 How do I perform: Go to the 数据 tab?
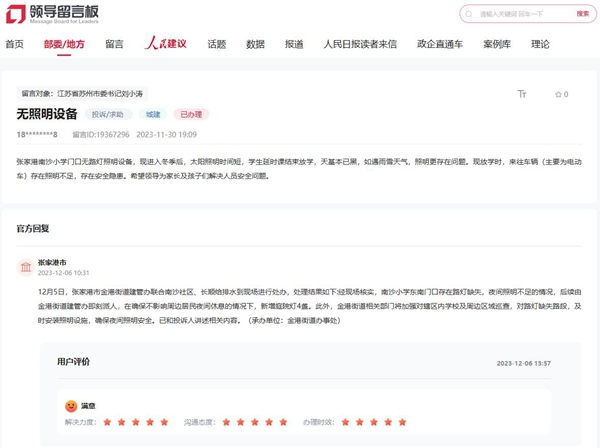(255, 44)
